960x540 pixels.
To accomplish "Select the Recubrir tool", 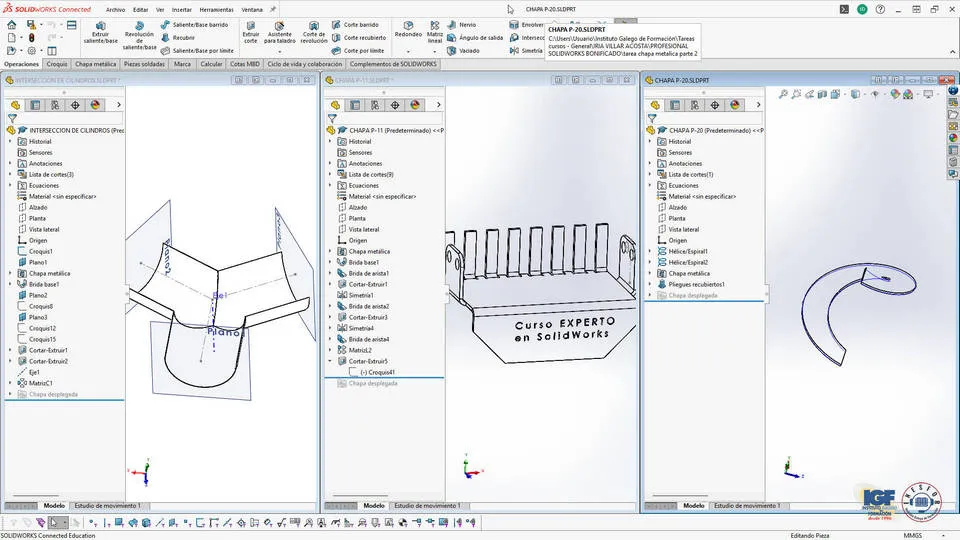I will 178,38.
